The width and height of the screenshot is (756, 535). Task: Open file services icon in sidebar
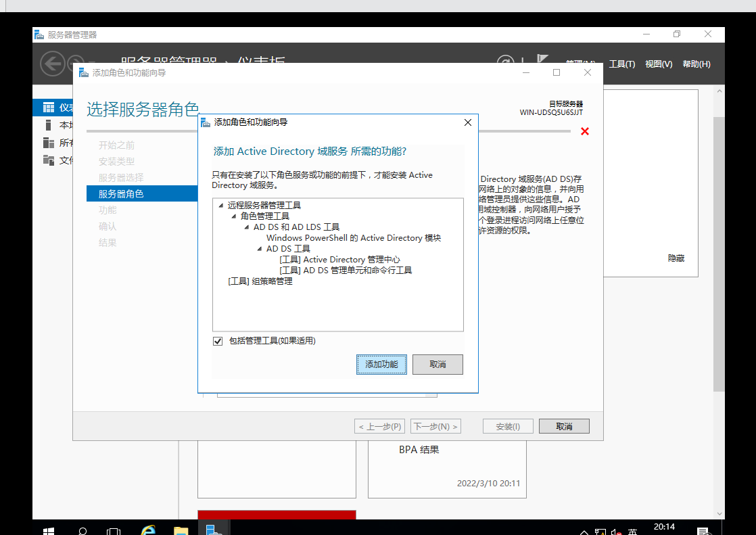(49, 160)
